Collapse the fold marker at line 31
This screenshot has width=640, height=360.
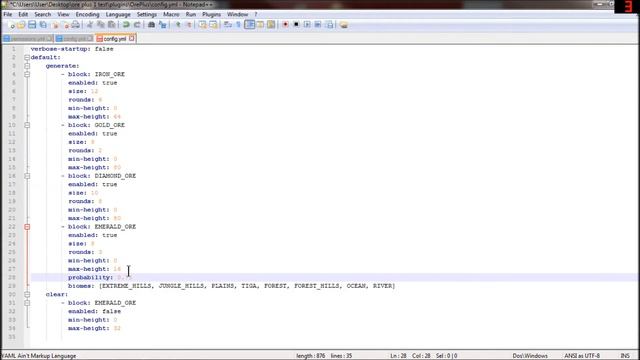(x=27, y=303)
